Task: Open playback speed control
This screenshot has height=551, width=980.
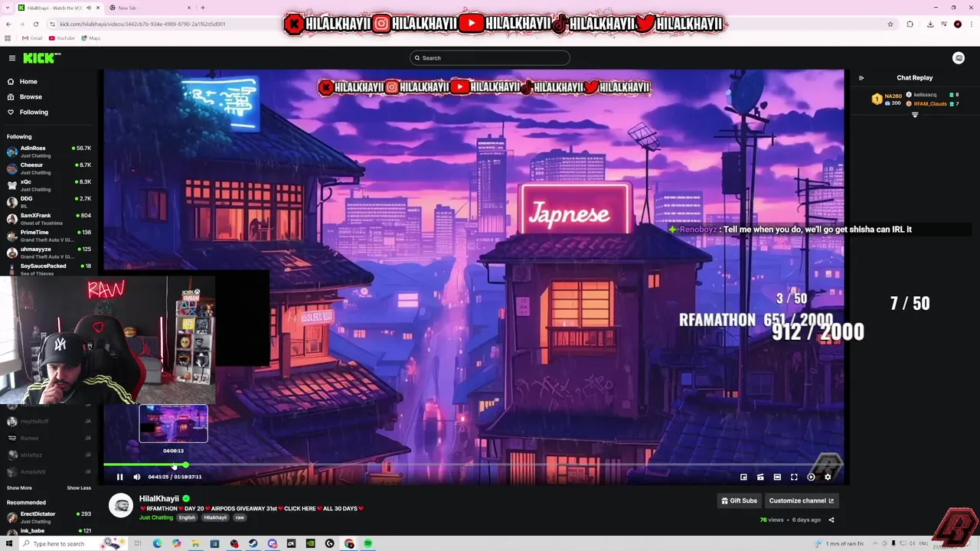Action: pyautogui.click(x=811, y=477)
